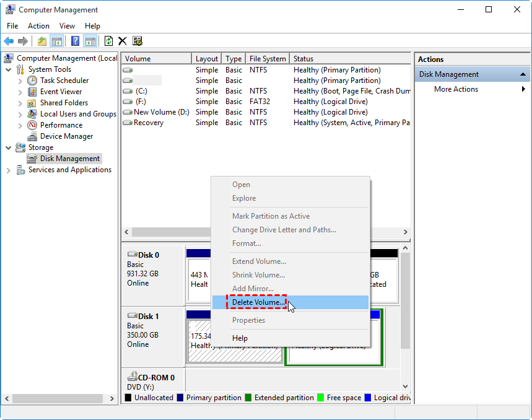
Task: Click the Refresh toolbar icon
Action: (108, 42)
